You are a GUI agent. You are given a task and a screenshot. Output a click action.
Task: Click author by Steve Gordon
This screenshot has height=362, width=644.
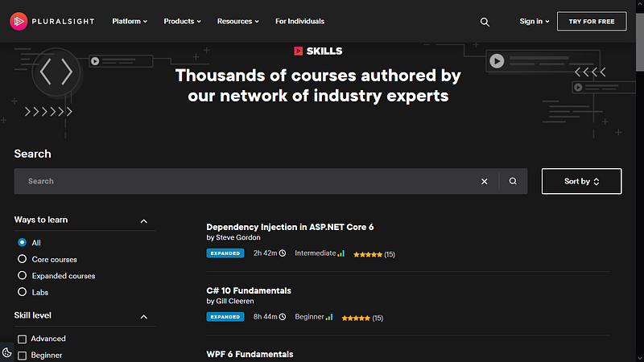pos(233,237)
